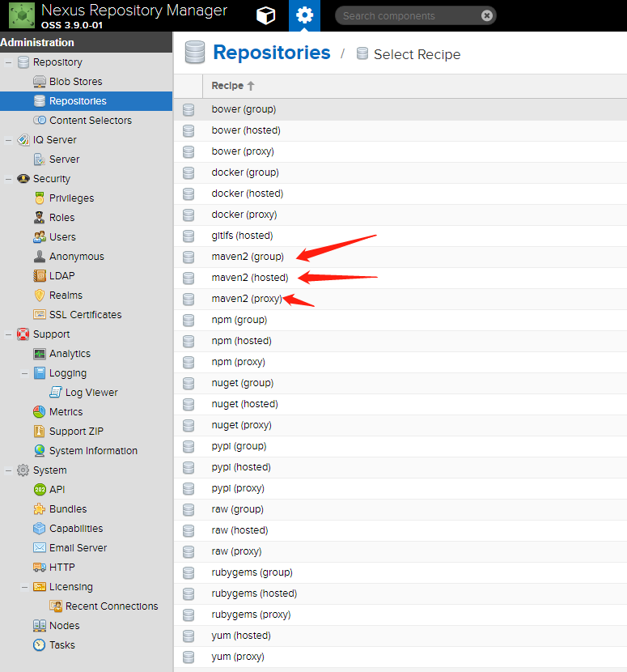Open the Administration gear icon
Image resolution: width=627 pixels, height=672 pixels.
[304, 16]
